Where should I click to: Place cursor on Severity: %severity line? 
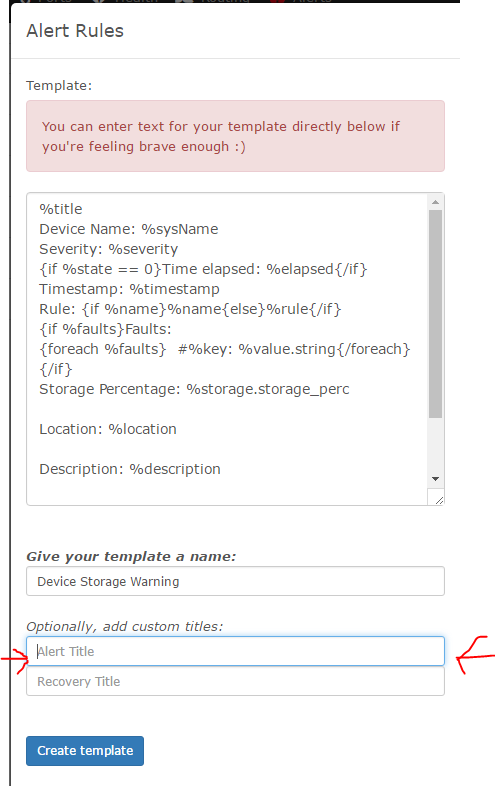click(108, 249)
